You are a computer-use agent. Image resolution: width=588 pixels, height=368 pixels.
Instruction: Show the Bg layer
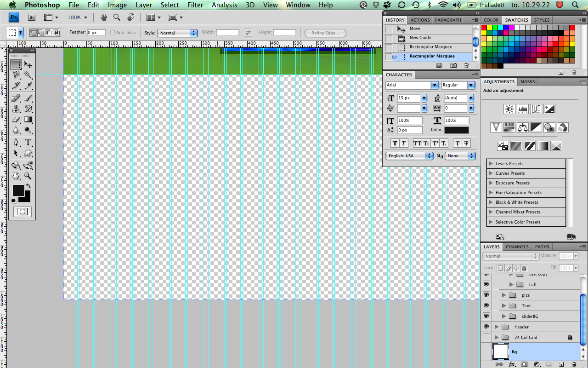486,351
